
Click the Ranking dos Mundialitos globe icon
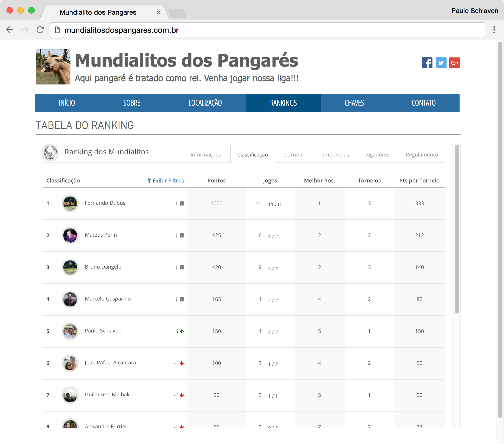pyautogui.click(x=50, y=152)
